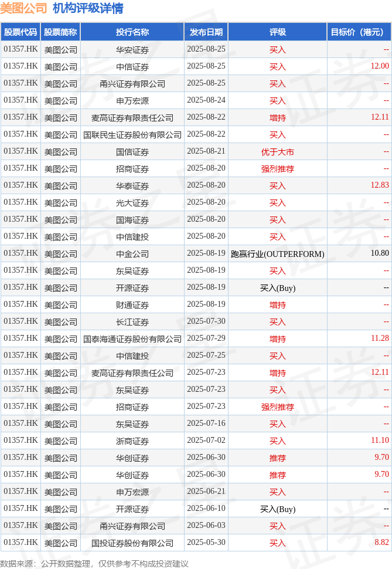Click the 股票简称 column header
The width and height of the screenshot is (392, 569).
(60, 32)
